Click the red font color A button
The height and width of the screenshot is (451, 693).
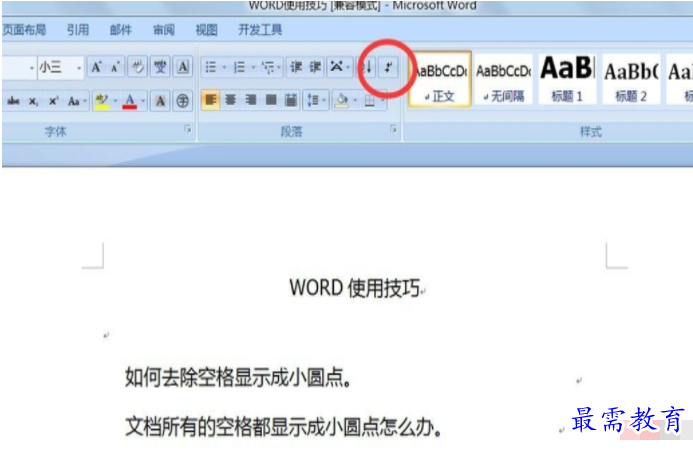[129, 101]
